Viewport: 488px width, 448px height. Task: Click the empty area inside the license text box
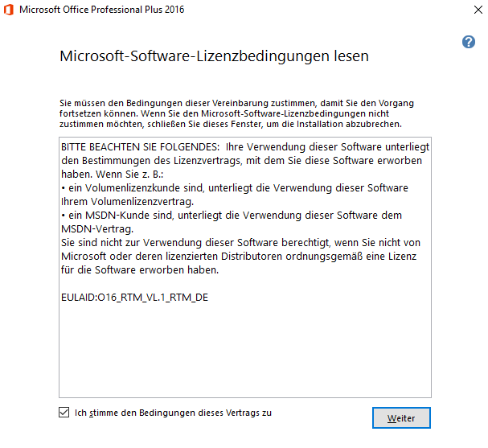pos(245,354)
